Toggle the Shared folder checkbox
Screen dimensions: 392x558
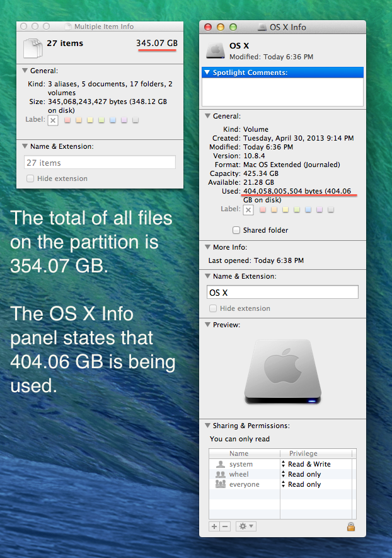pyautogui.click(x=236, y=230)
